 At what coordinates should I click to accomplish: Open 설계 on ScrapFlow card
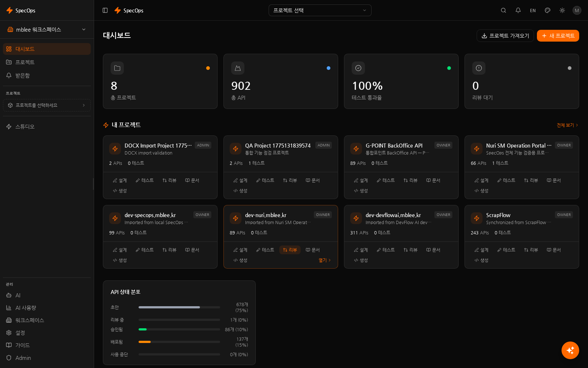point(481,250)
